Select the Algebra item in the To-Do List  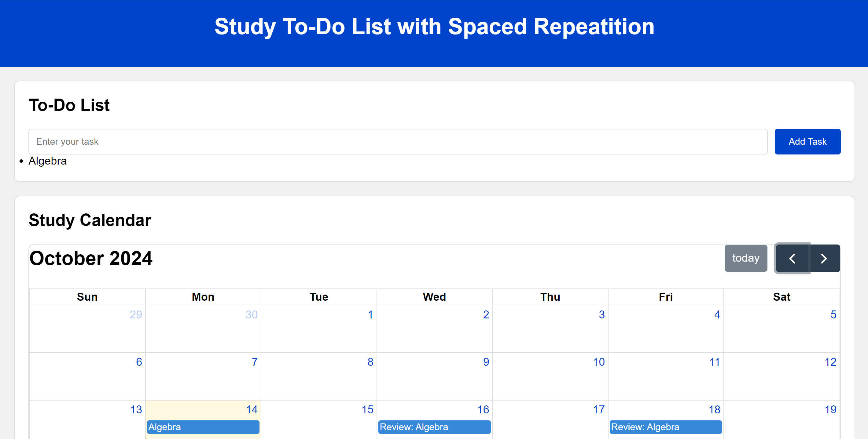47,161
